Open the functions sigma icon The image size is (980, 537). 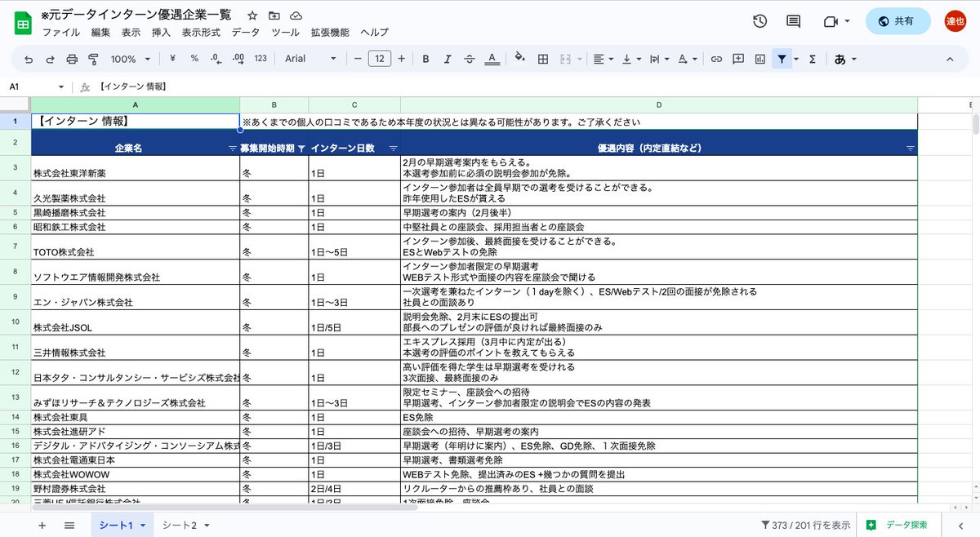(x=813, y=59)
